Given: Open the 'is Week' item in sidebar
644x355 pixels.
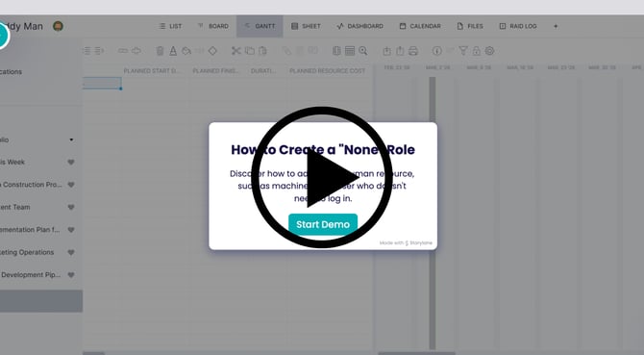Looking at the screenshot, I should click(x=12, y=162).
